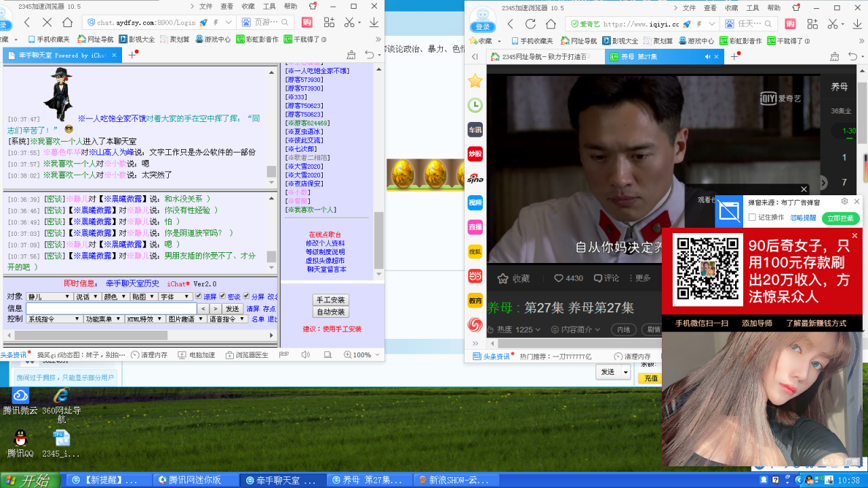
Task: Select 牵手聊天室 browser tab
Action: pyautogui.click(x=63, y=56)
